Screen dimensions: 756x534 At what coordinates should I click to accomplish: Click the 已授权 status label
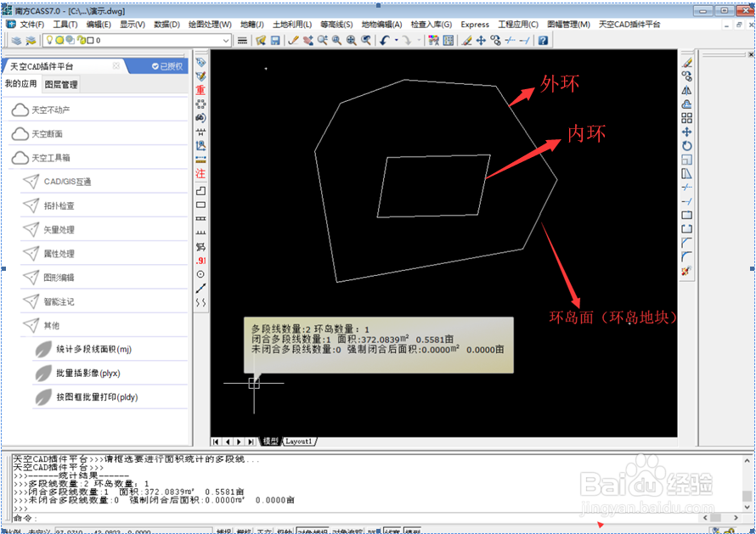(x=167, y=66)
